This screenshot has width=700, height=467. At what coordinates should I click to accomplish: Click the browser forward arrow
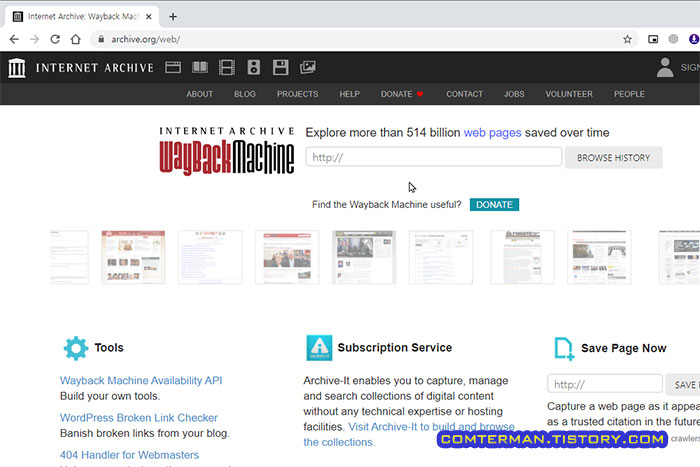[34, 39]
